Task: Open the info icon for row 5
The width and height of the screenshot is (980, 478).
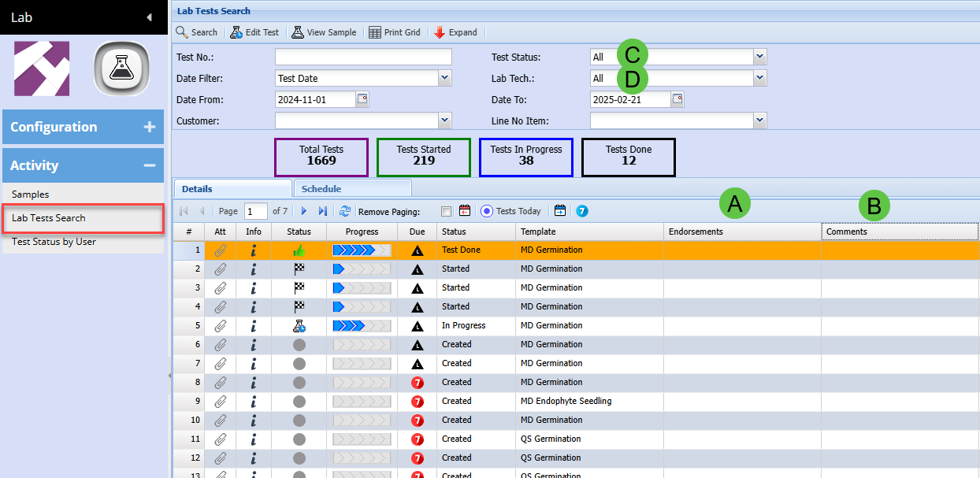Action: click(253, 326)
